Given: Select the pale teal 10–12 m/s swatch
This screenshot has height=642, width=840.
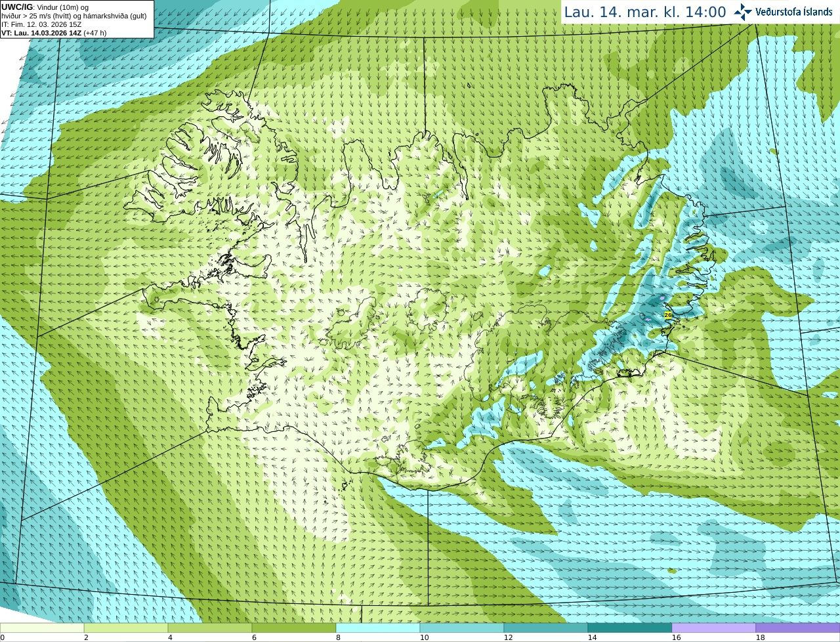Looking at the screenshot, I should click(x=462, y=628).
